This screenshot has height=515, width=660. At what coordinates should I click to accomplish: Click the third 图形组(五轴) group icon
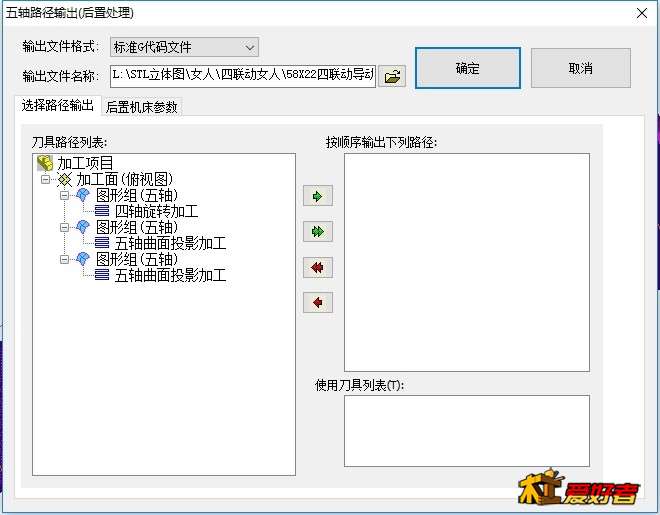pos(83,259)
